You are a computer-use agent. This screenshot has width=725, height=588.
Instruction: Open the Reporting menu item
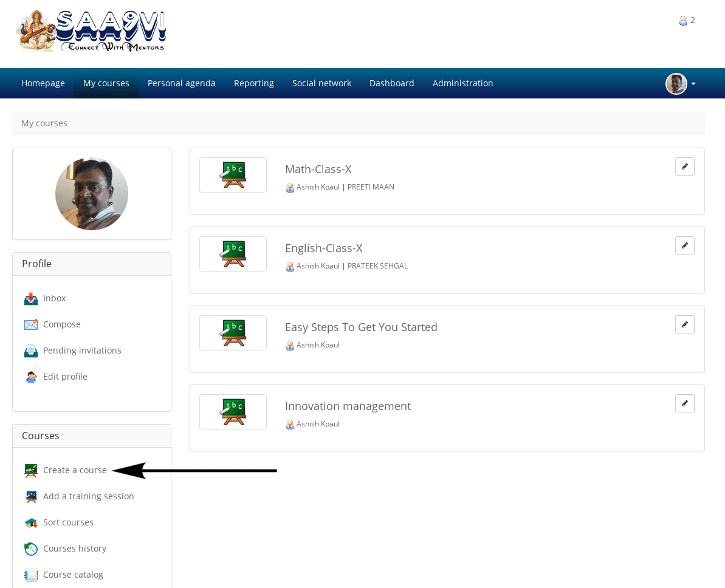[x=253, y=83]
